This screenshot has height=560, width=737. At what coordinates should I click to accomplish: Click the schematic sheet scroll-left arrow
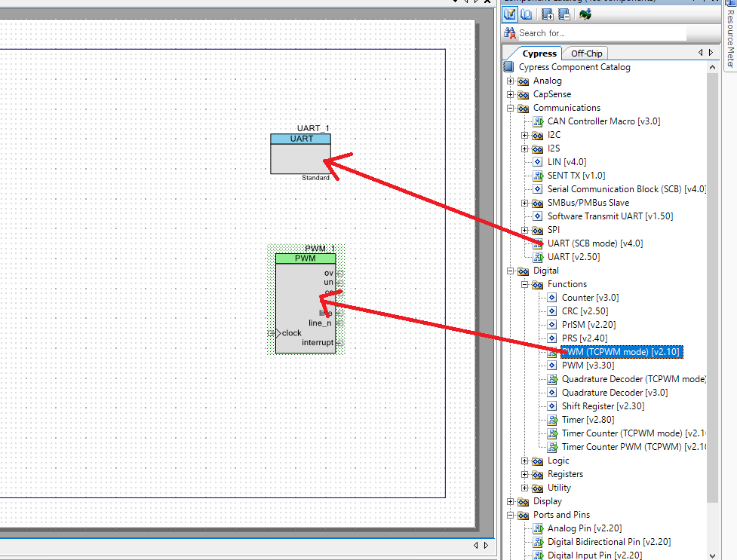tap(476, 546)
